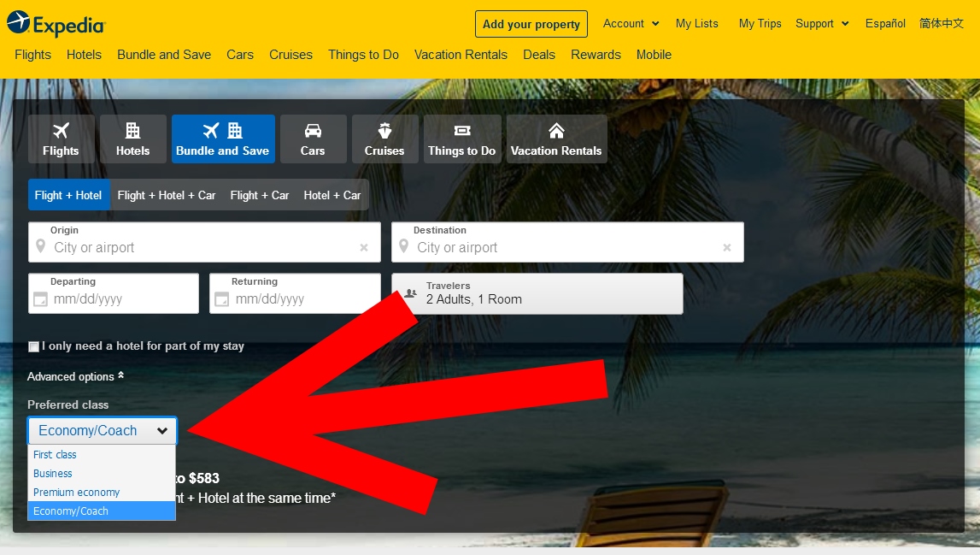Choose First class from the list
The image size is (980, 555).
click(x=55, y=455)
